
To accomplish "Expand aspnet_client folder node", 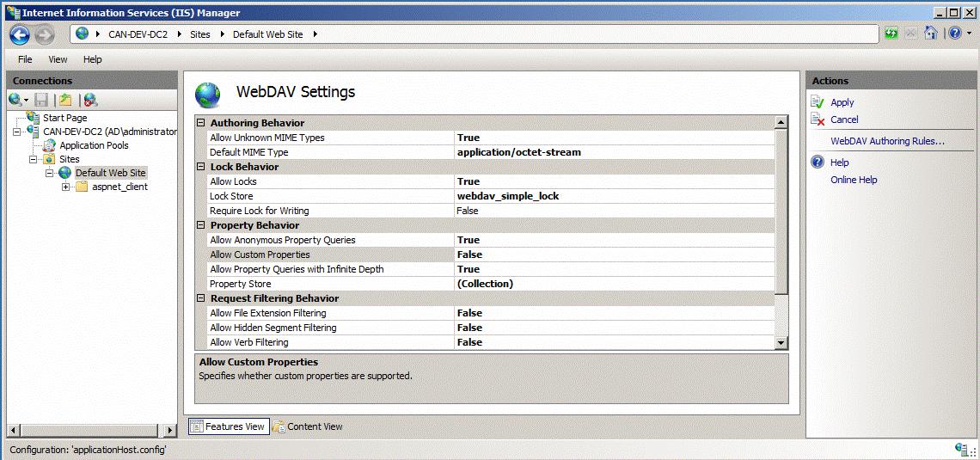I will click(x=65, y=187).
